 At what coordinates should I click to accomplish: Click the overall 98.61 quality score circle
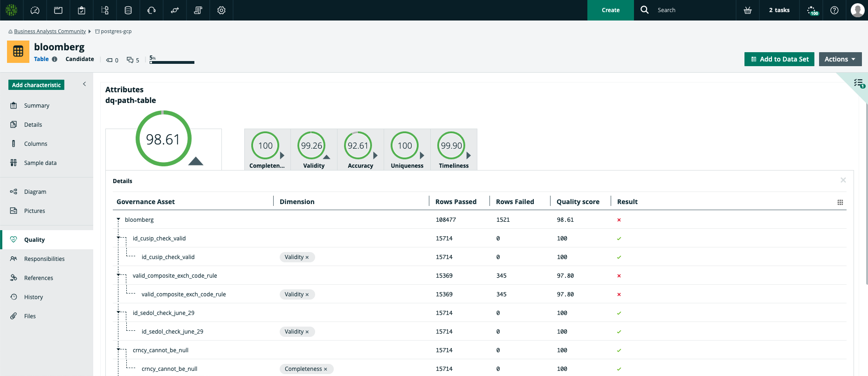(x=164, y=138)
